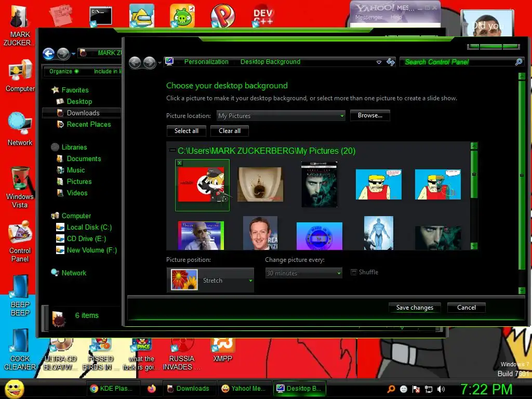
Task: Click the search magnifier in Control Panel
Action: coord(518,62)
